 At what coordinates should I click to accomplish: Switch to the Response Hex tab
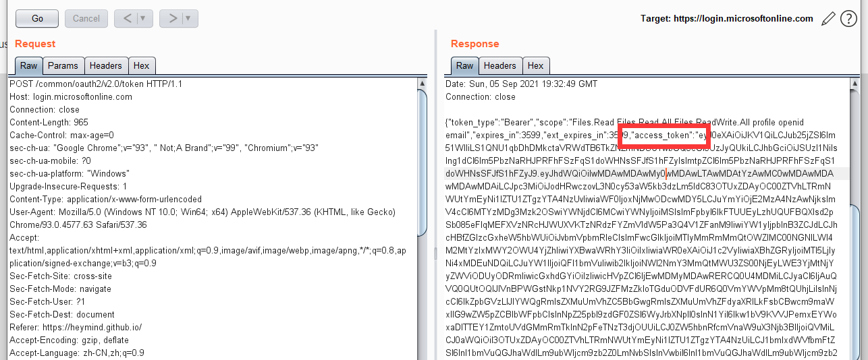536,65
